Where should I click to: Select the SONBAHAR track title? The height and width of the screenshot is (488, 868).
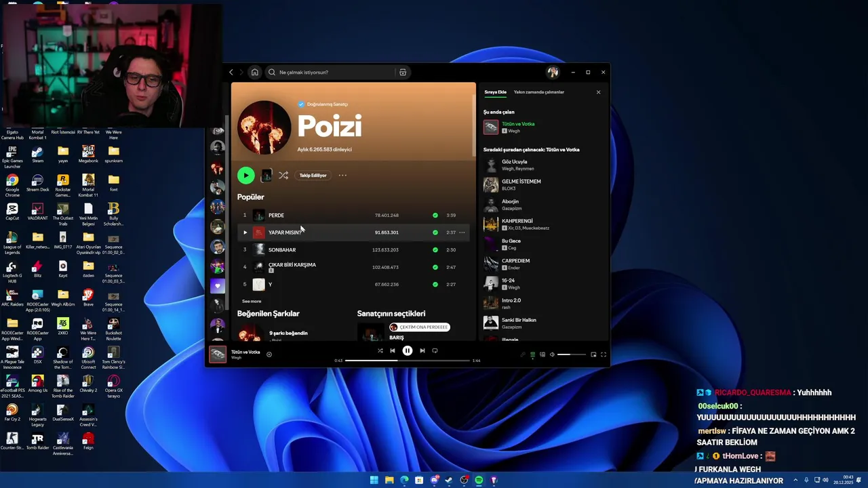pos(282,249)
